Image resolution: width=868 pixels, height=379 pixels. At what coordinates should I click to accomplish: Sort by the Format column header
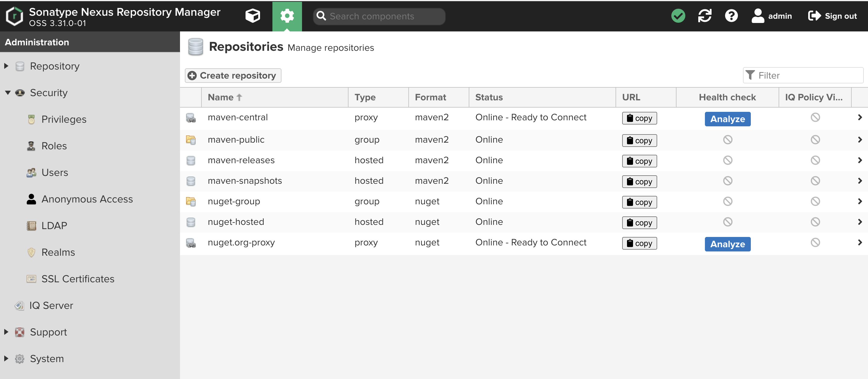pos(439,97)
